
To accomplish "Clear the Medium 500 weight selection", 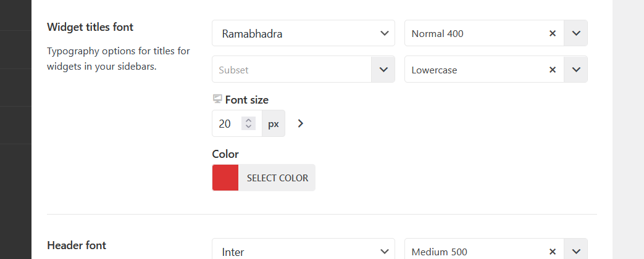I will pos(553,251).
